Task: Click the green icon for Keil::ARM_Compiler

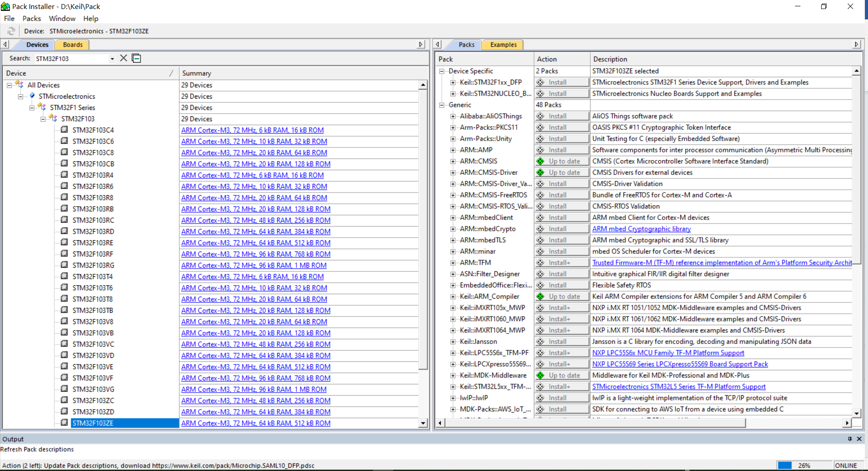Action: pos(541,297)
